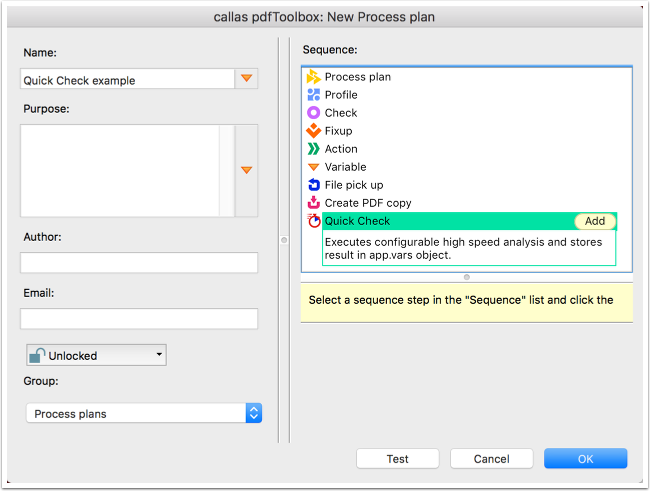Click the orange Fixup icon
The height and width of the screenshot is (491, 650).
[x=313, y=131]
